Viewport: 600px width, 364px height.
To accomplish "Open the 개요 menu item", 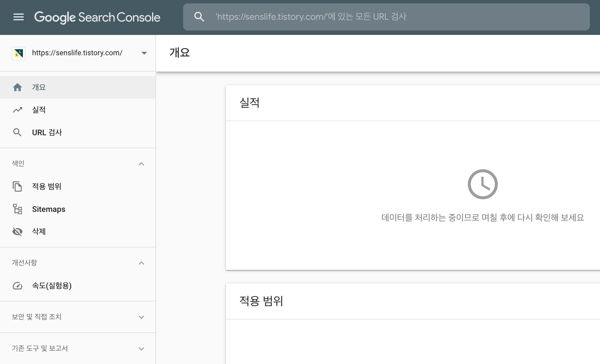I will pyautogui.click(x=78, y=87).
